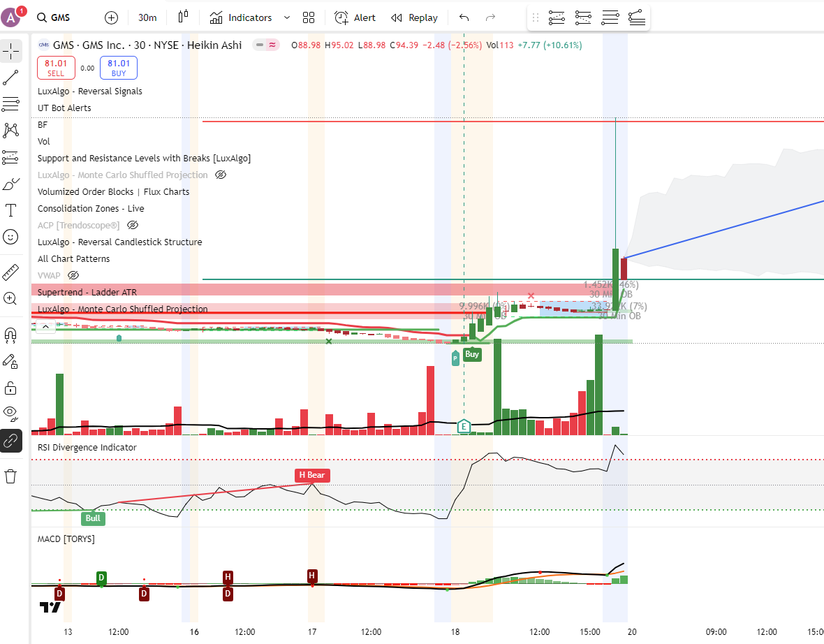Collapse the indicator legend list arrow
This screenshot has width=824, height=644.
click(x=45, y=326)
